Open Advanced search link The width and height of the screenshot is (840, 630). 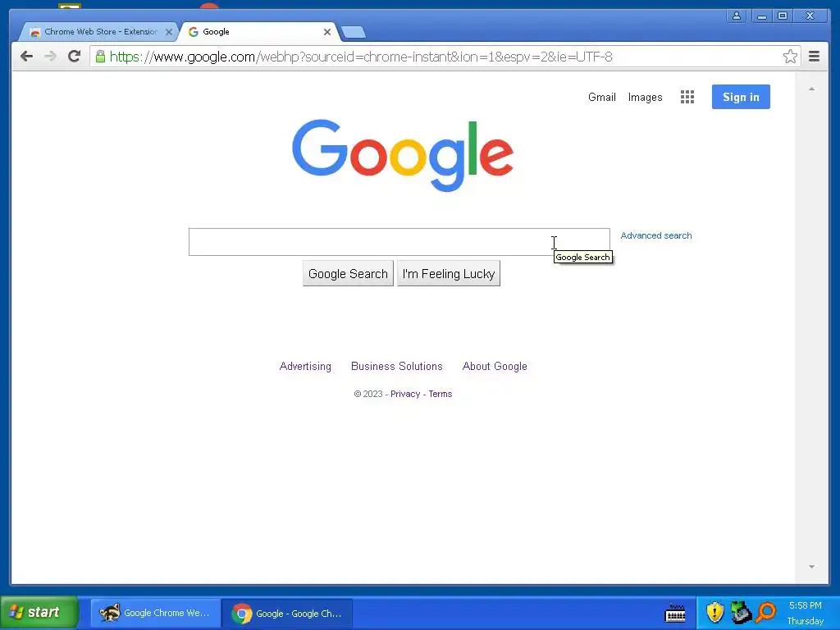tap(655, 235)
